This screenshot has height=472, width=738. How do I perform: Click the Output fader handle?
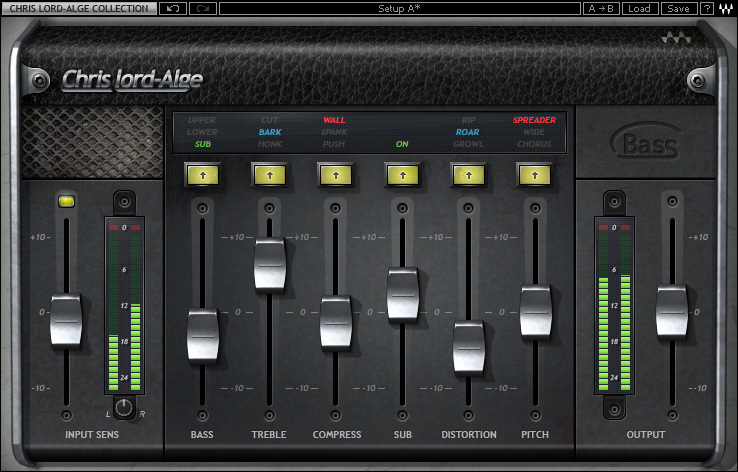(672, 311)
